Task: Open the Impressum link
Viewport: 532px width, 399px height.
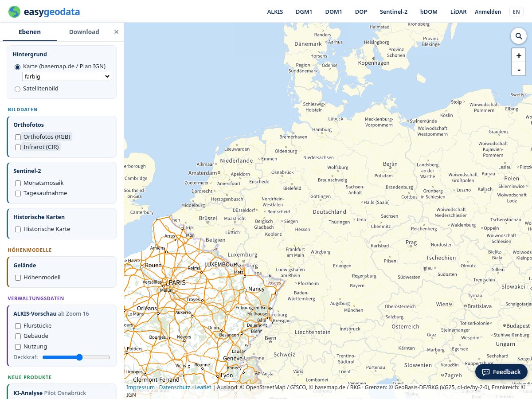Action: (141, 387)
